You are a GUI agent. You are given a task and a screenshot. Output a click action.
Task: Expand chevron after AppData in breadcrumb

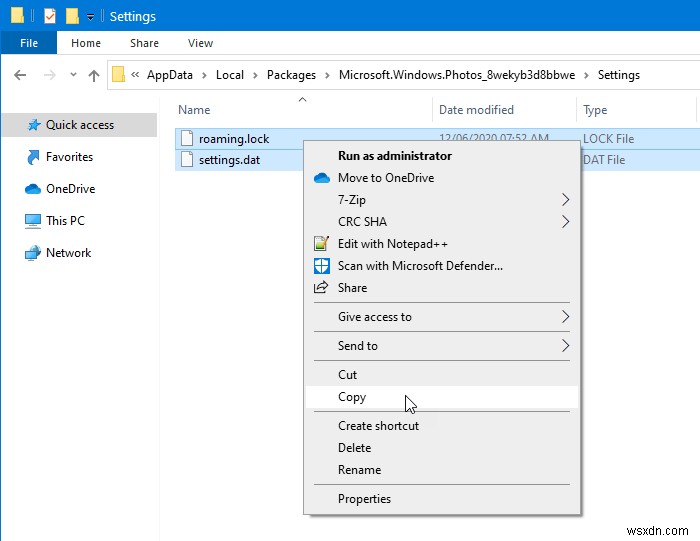pos(204,75)
